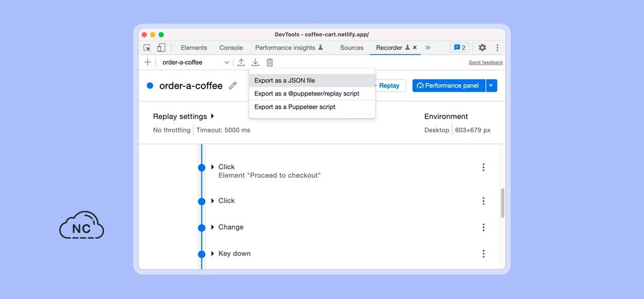Expand the Change step

coord(212,227)
